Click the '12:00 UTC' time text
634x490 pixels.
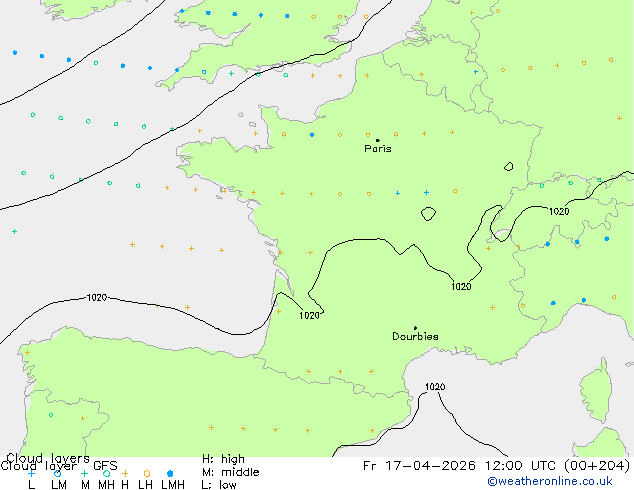click(x=522, y=466)
